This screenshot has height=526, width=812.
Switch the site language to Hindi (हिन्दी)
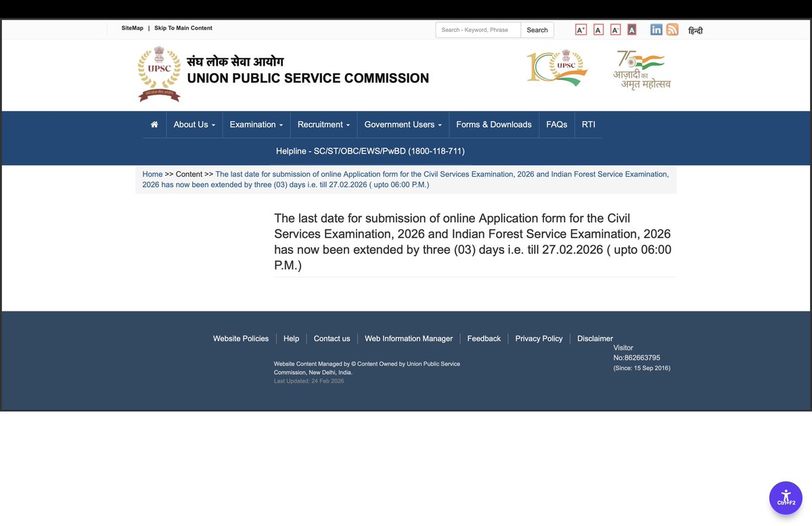[695, 30]
